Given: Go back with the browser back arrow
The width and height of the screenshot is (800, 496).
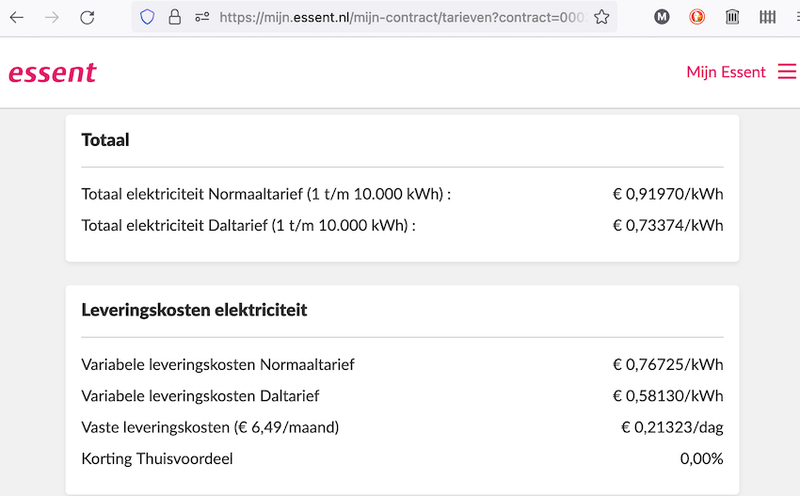Looking at the screenshot, I should tap(17, 17).
